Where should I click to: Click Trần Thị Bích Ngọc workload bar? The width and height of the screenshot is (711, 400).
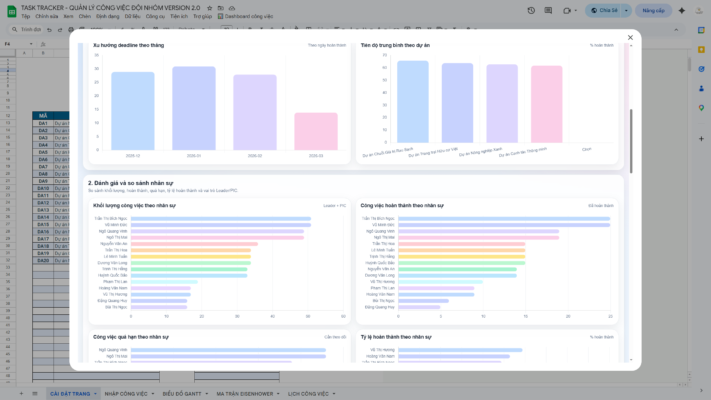pyautogui.click(x=221, y=219)
